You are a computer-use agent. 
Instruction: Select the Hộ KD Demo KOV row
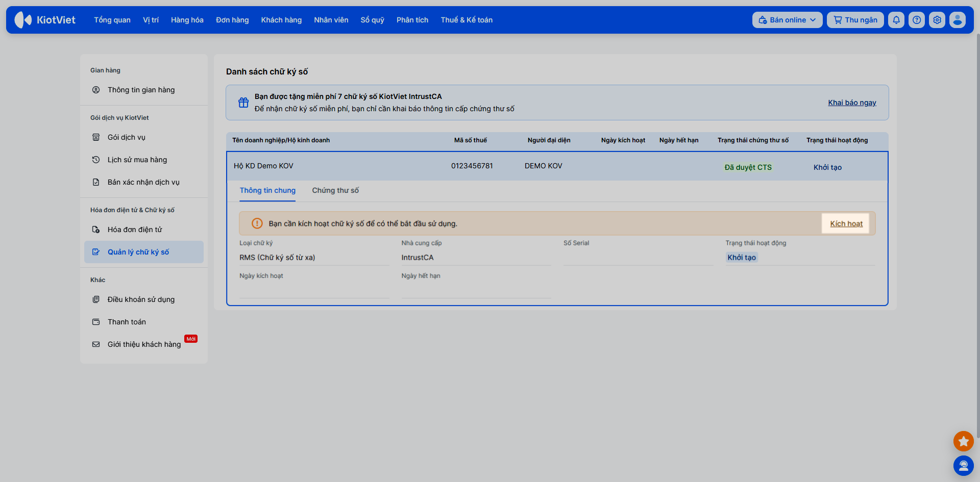[x=557, y=166]
